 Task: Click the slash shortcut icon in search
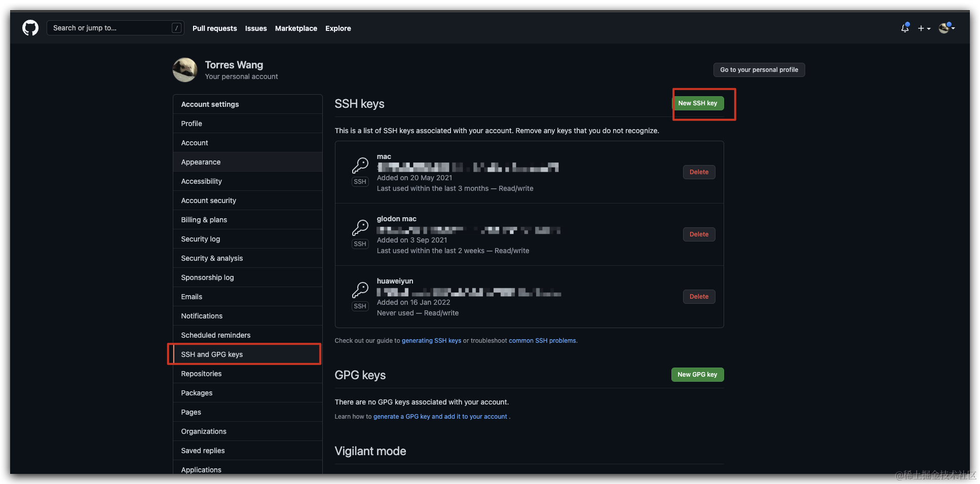point(176,28)
